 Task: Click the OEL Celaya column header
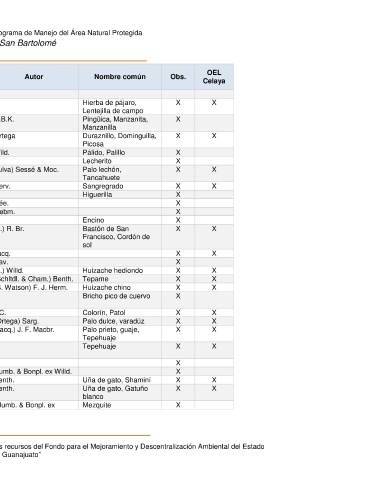pyautogui.click(x=214, y=77)
